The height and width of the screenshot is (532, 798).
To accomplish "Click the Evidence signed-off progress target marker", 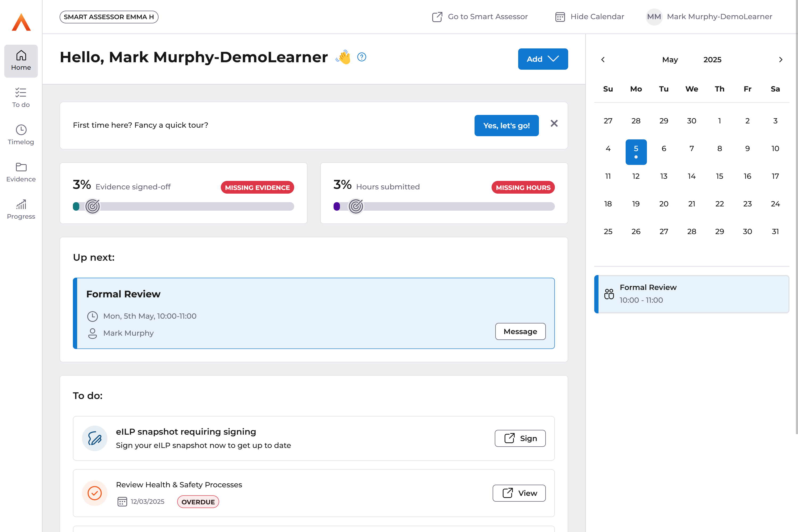I will [92, 206].
